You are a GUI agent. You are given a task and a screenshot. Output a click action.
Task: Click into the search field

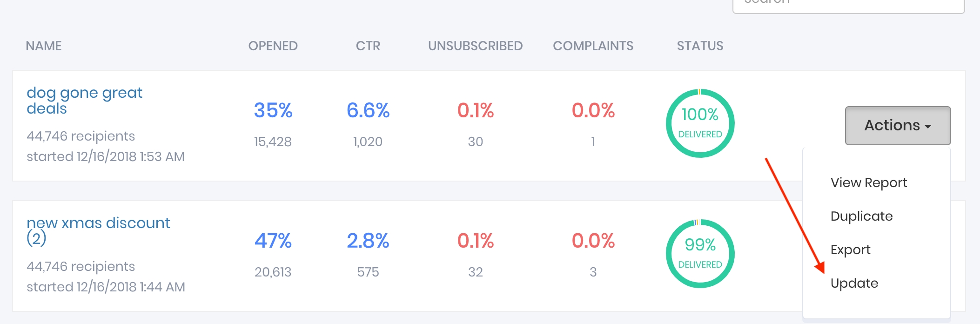tap(848, 5)
